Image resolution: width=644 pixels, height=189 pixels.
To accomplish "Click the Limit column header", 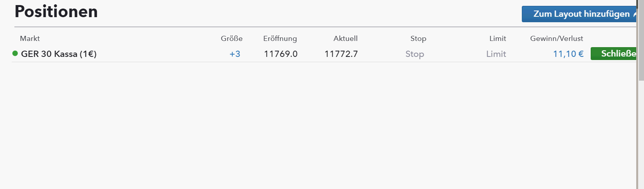I will [498, 39].
